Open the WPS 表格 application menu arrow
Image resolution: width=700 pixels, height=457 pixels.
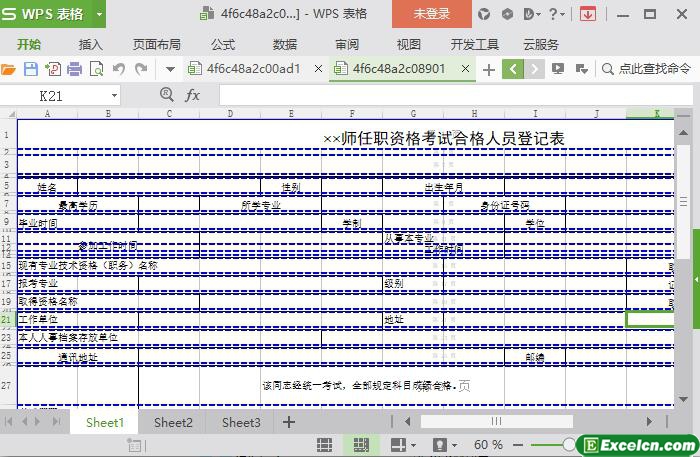coord(99,14)
